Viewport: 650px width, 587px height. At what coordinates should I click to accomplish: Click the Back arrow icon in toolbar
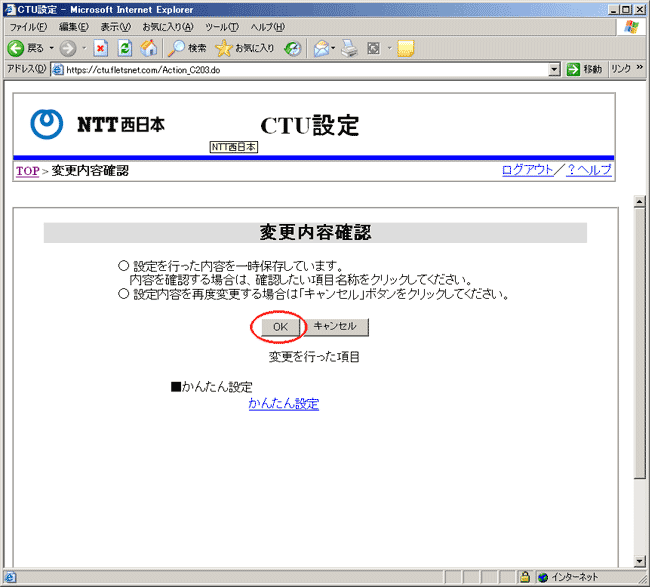click(x=16, y=49)
